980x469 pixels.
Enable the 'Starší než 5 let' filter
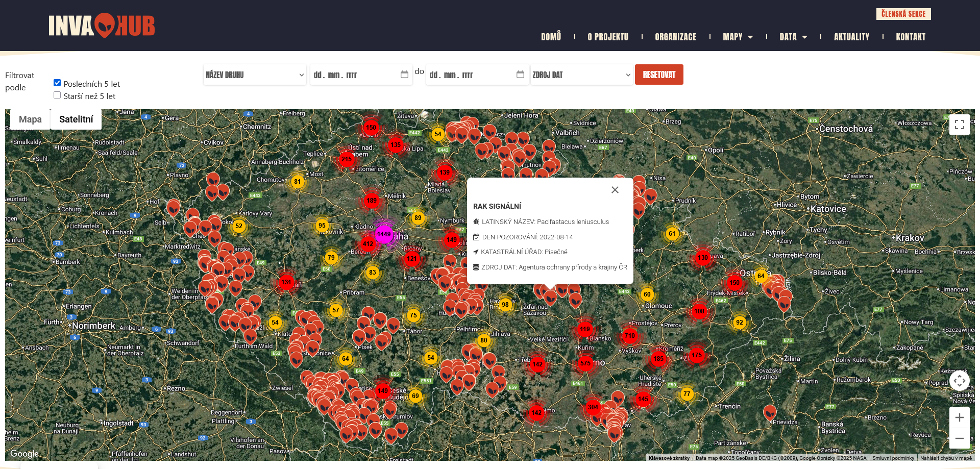[x=57, y=94]
